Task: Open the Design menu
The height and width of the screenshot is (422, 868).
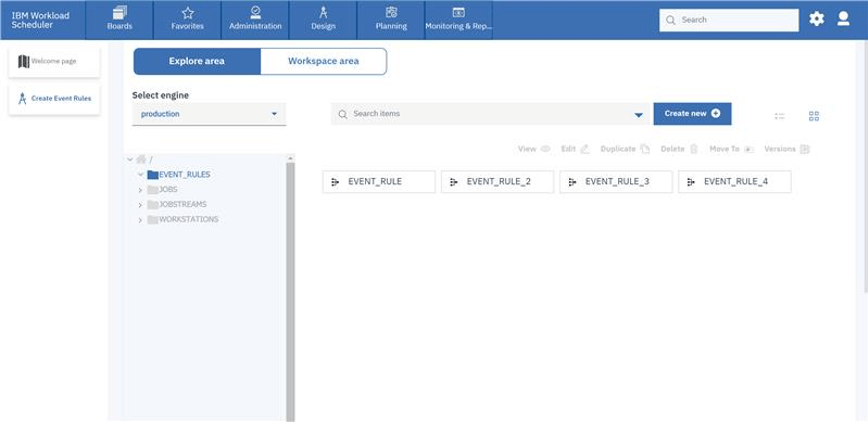Action: point(323,19)
